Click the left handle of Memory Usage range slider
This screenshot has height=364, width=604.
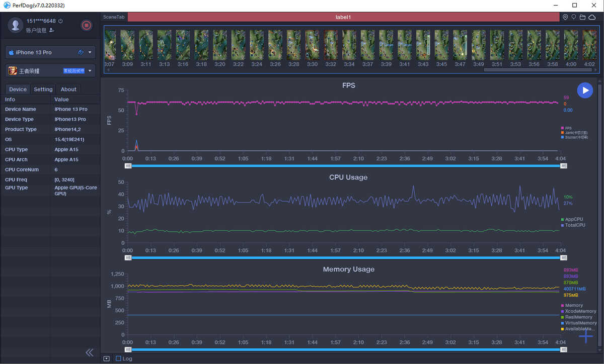128,349
